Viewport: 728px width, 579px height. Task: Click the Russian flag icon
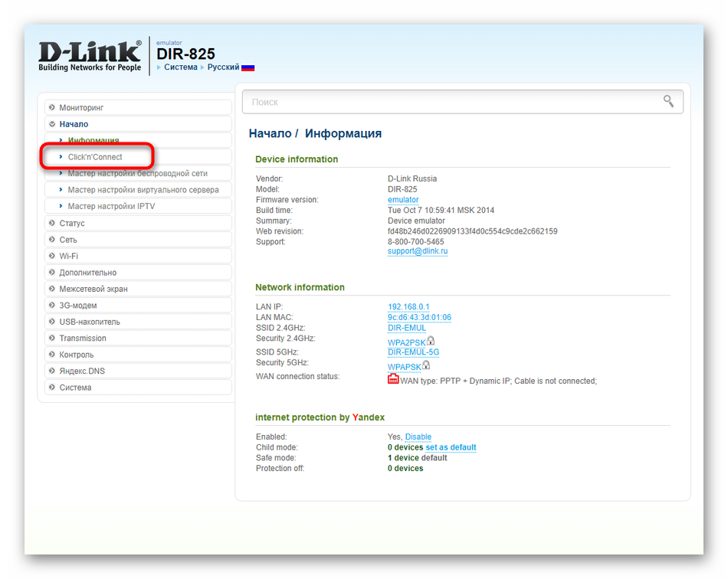click(x=248, y=67)
